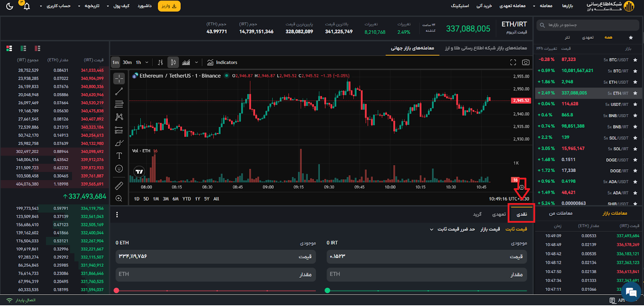Image resolution: width=644 pixels, height=307 pixels.
Task: Enter fullscreen mode for the chart
Action: point(513,62)
